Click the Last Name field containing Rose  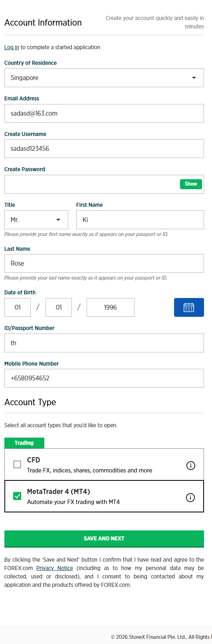point(104,263)
